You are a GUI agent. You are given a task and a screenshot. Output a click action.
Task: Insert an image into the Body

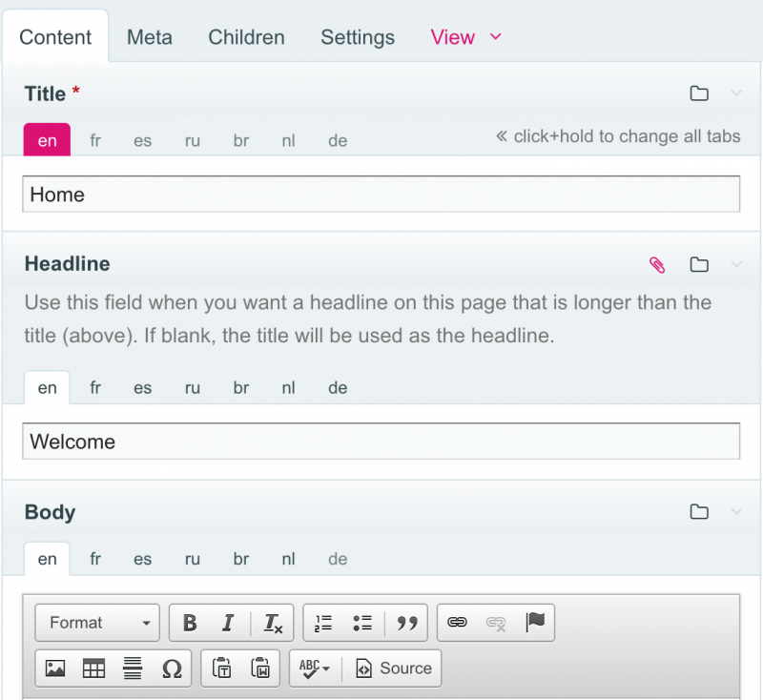[55, 669]
